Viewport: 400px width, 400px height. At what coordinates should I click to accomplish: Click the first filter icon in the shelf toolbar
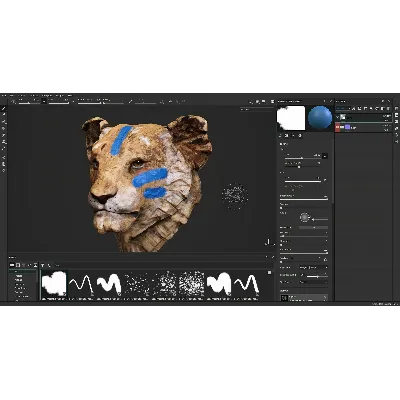[x=43, y=265]
